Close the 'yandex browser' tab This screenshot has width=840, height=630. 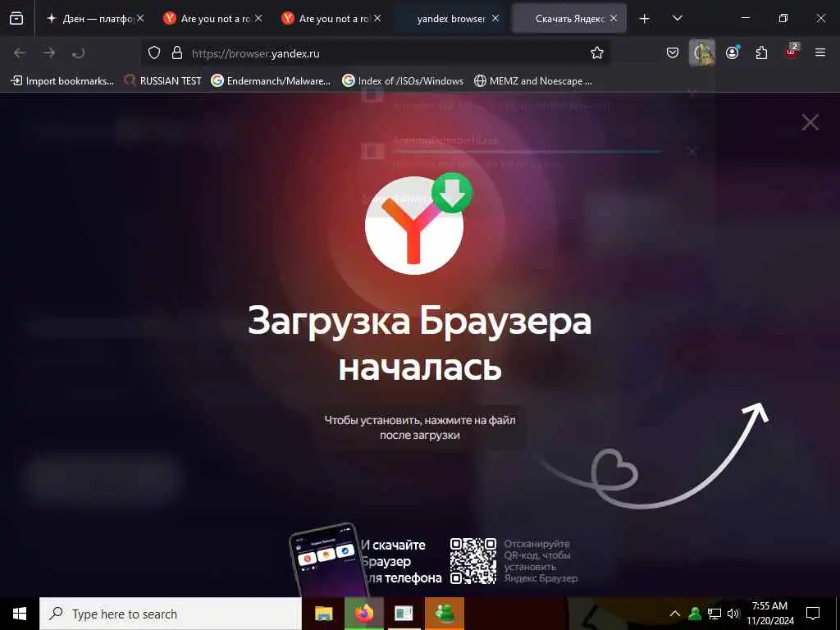tap(495, 18)
